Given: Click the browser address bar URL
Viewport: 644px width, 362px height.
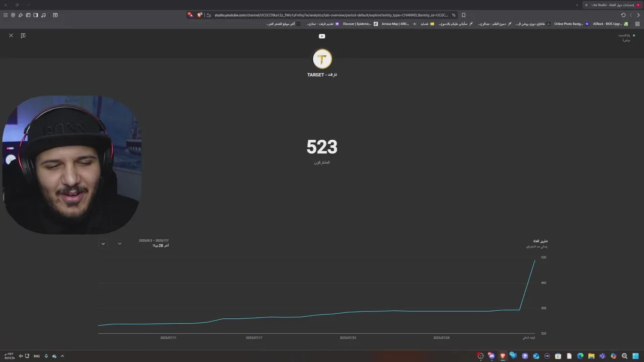Looking at the screenshot, I should click(331, 15).
